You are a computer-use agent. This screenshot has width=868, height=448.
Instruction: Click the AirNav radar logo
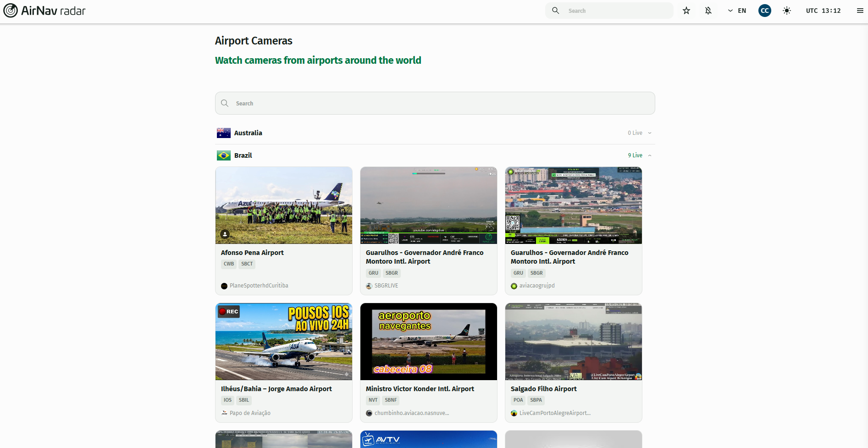[x=44, y=11]
